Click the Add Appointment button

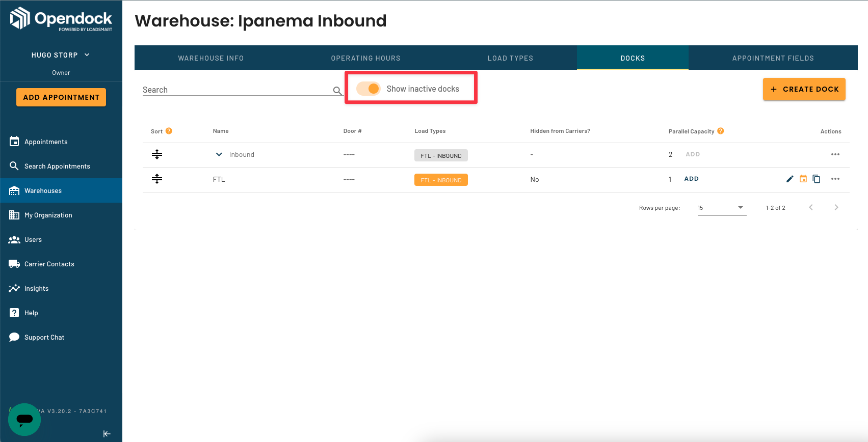[x=61, y=97]
